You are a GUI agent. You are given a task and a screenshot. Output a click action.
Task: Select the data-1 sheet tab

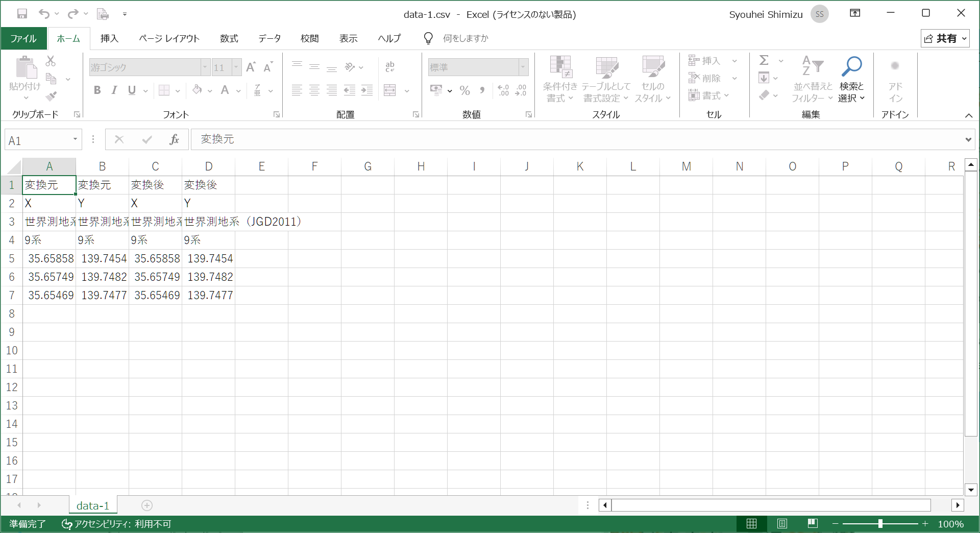(x=93, y=505)
